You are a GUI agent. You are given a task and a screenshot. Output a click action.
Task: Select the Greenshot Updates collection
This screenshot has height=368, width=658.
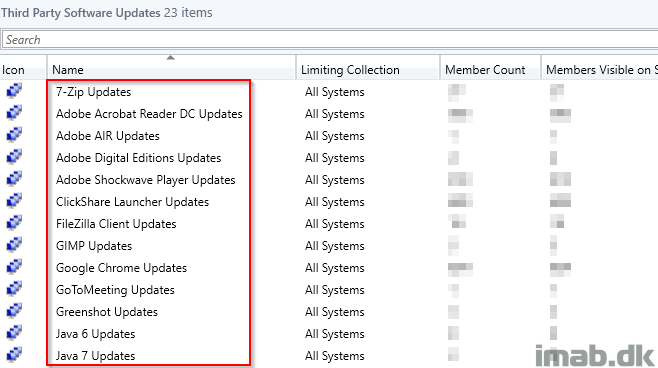pos(107,312)
